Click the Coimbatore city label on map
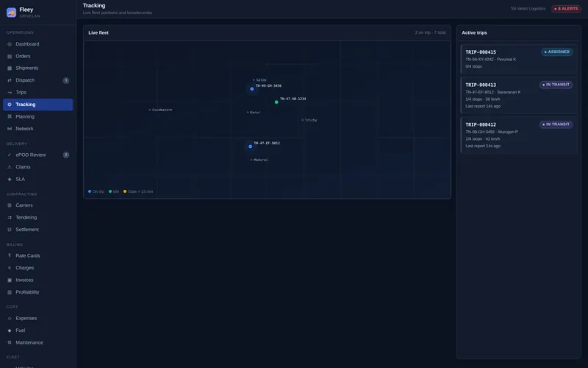The height and width of the screenshot is (368, 588). 162,110
